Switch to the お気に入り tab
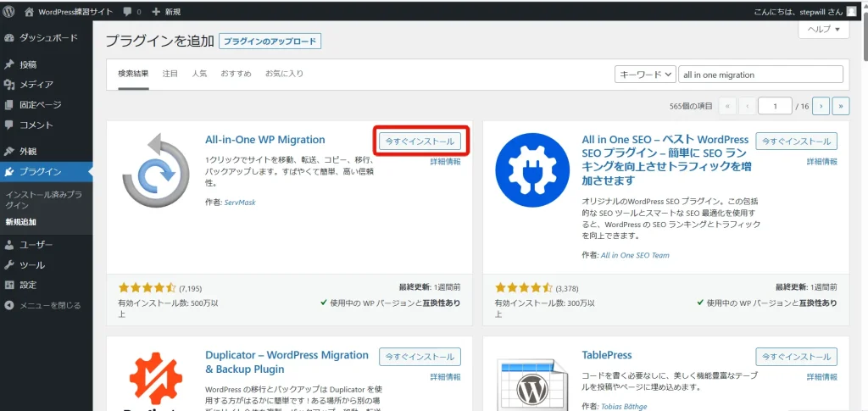The height and width of the screenshot is (411, 868). [284, 74]
